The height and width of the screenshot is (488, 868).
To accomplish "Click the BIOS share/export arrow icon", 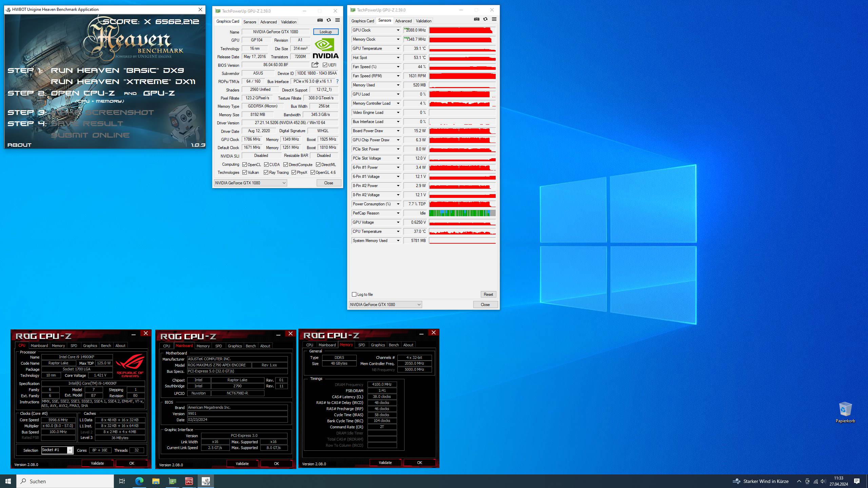I will (x=315, y=65).
